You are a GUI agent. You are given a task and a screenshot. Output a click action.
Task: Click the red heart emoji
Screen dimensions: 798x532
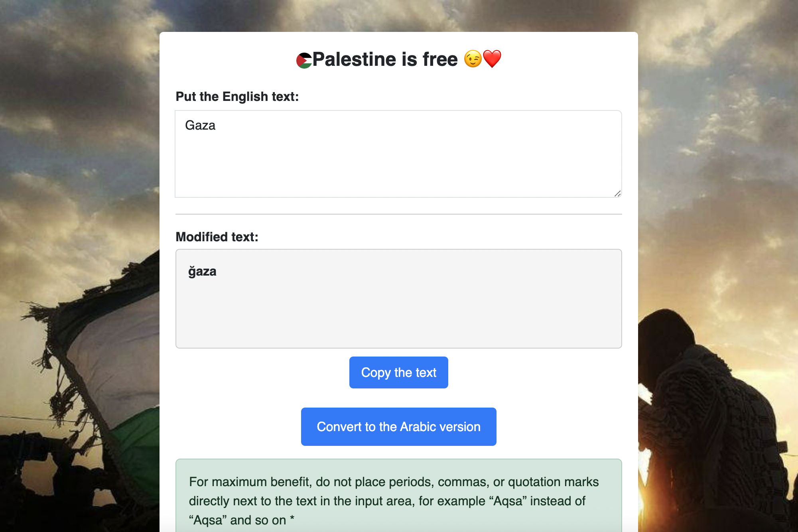(492, 59)
